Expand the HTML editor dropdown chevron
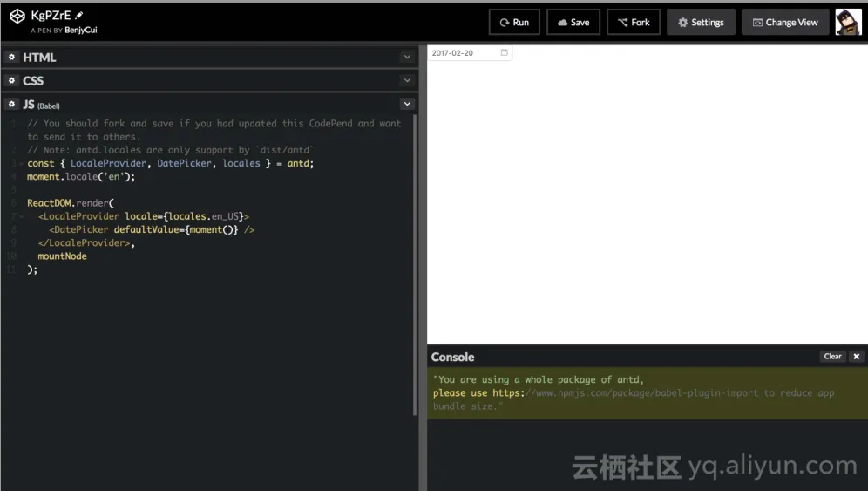868x491 pixels. tap(407, 58)
